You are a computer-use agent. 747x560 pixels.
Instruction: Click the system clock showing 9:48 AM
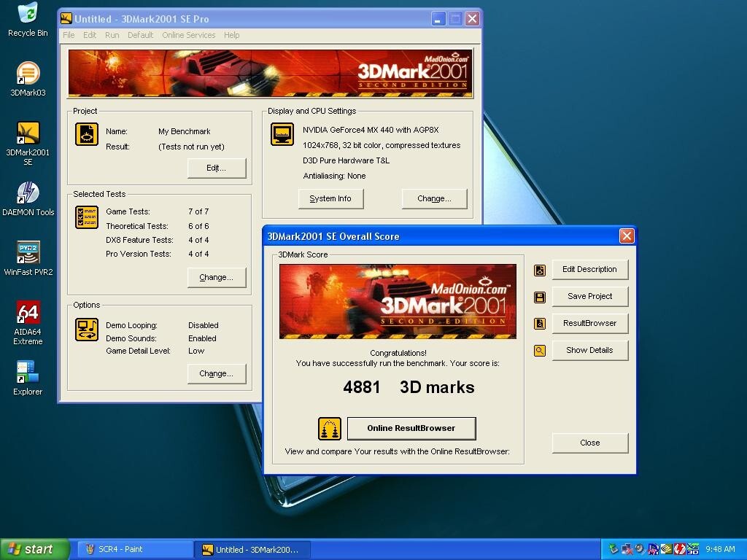tap(720, 549)
